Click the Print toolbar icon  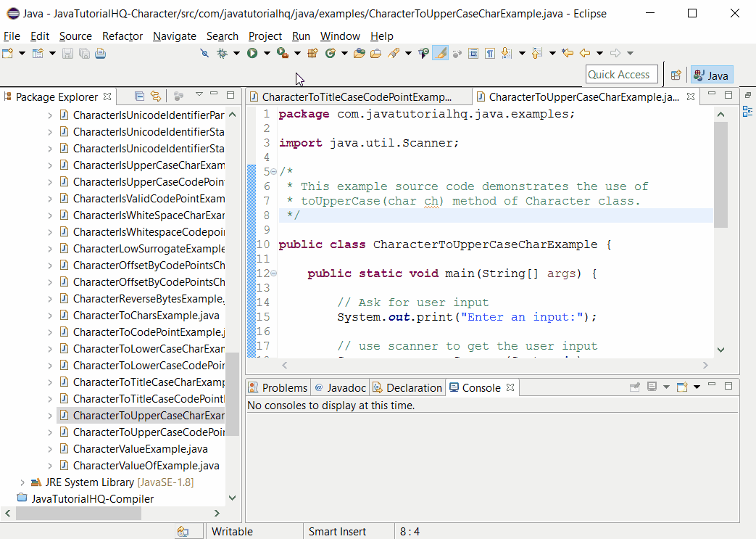[101, 53]
